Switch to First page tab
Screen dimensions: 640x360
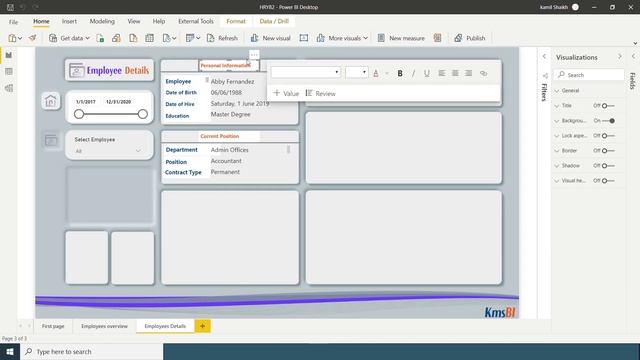(x=53, y=326)
